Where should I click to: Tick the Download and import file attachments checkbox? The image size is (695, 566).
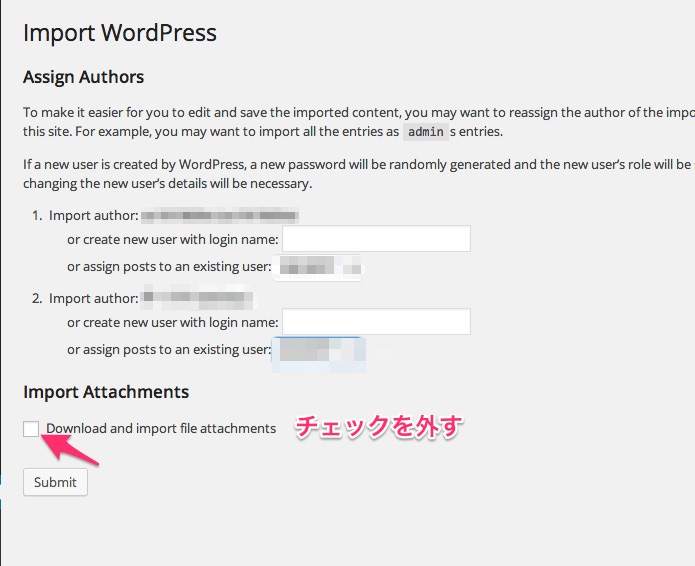click(x=31, y=429)
